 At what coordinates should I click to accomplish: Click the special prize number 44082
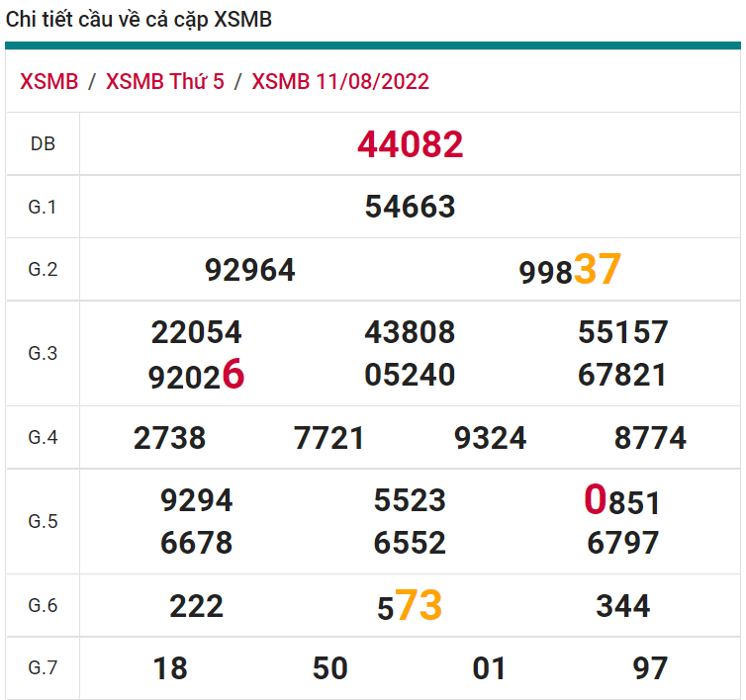(x=410, y=145)
